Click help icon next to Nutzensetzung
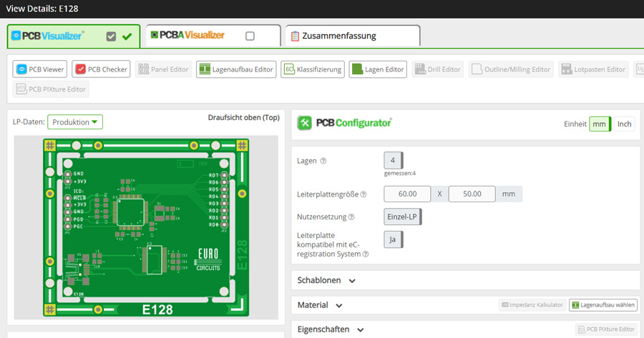This screenshot has height=338, width=644. (351, 217)
